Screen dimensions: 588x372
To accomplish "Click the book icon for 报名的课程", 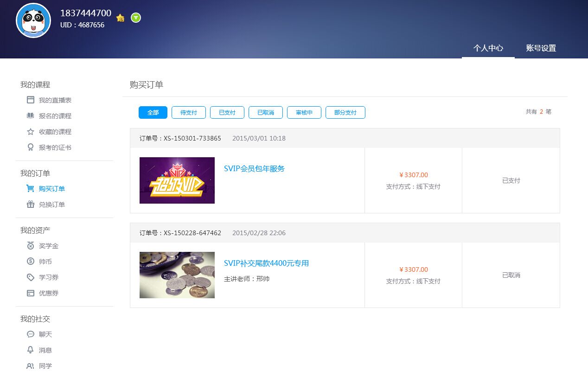I will (x=31, y=116).
